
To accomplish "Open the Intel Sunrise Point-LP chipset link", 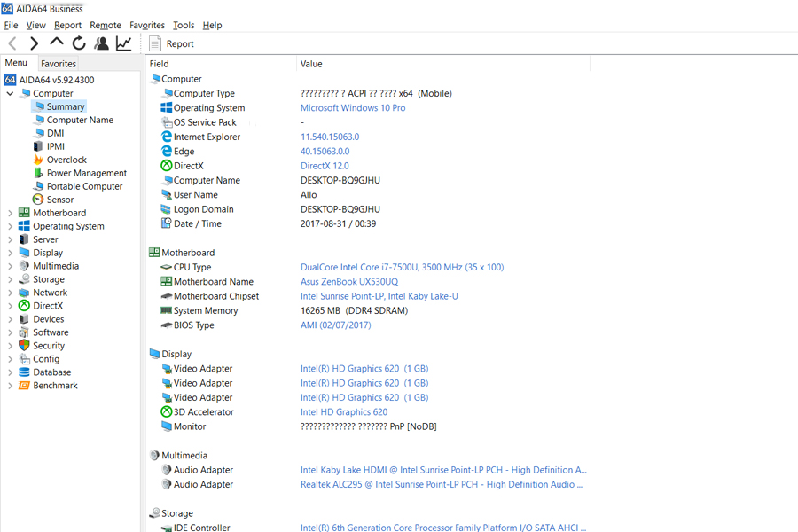I will coord(379,296).
